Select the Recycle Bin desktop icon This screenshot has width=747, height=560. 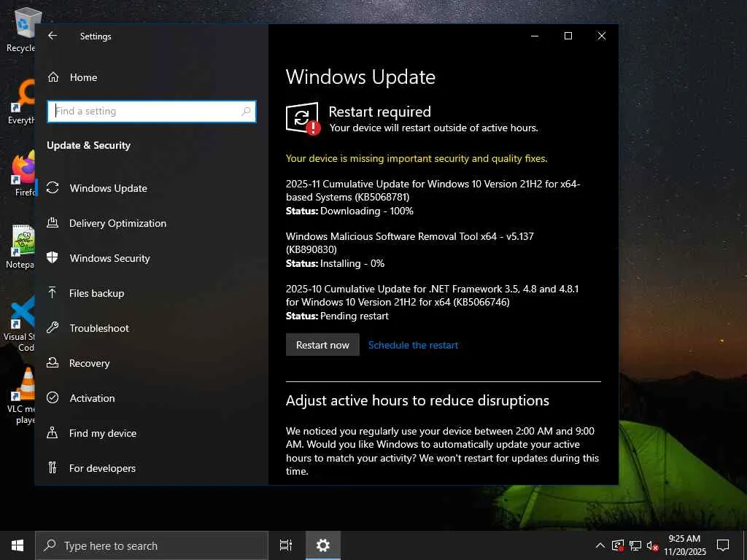point(21,29)
